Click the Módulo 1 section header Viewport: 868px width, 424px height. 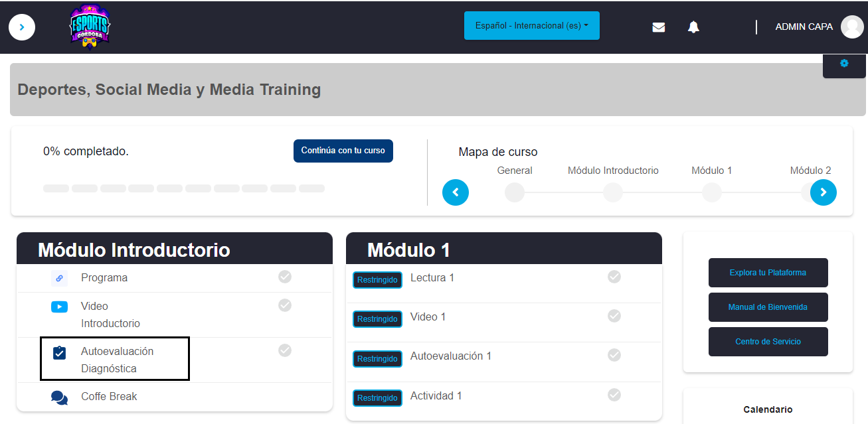coord(504,248)
